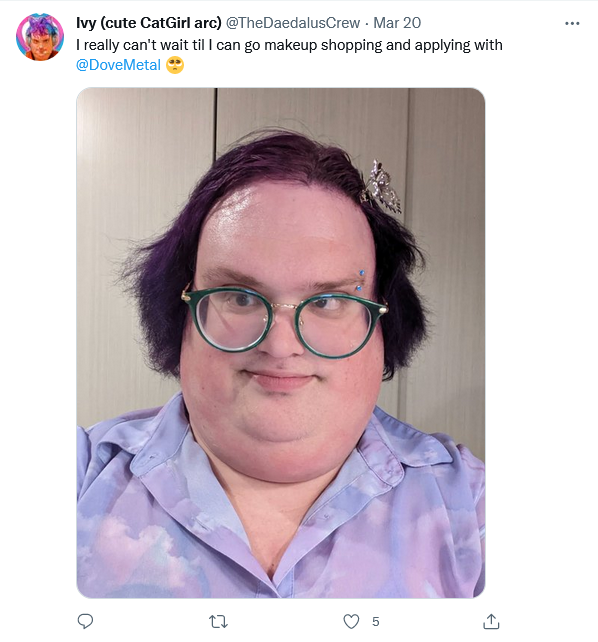Expand the attached selfie photo

(x=280, y=343)
